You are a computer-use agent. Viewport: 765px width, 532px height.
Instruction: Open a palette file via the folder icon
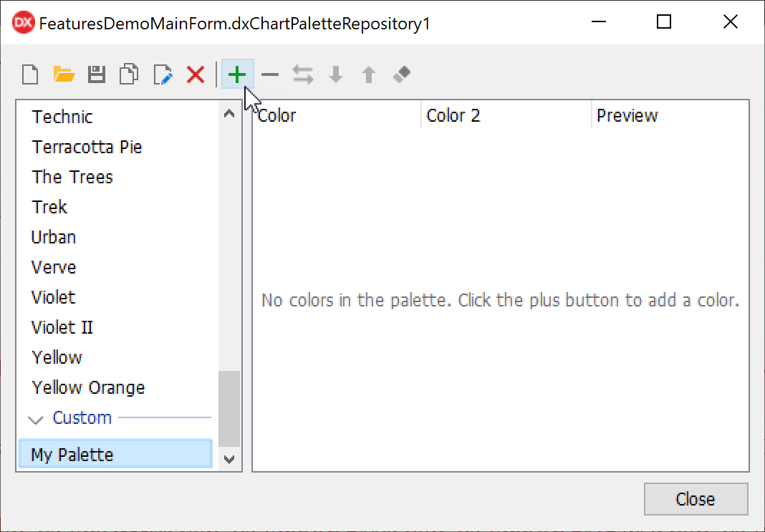click(x=64, y=74)
